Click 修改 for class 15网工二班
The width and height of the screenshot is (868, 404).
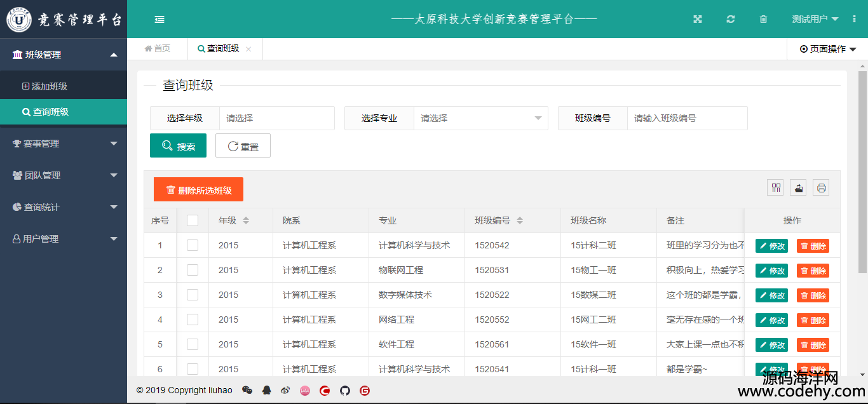point(771,320)
